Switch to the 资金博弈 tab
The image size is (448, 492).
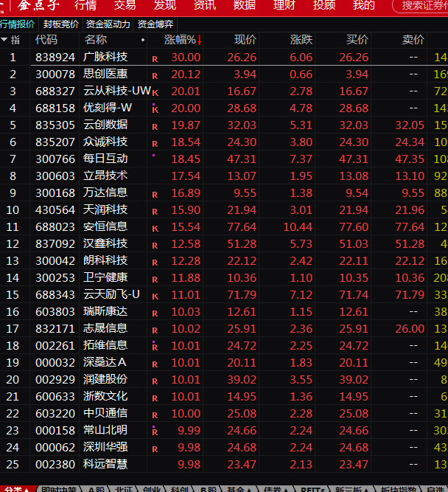pyautogui.click(x=155, y=24)
